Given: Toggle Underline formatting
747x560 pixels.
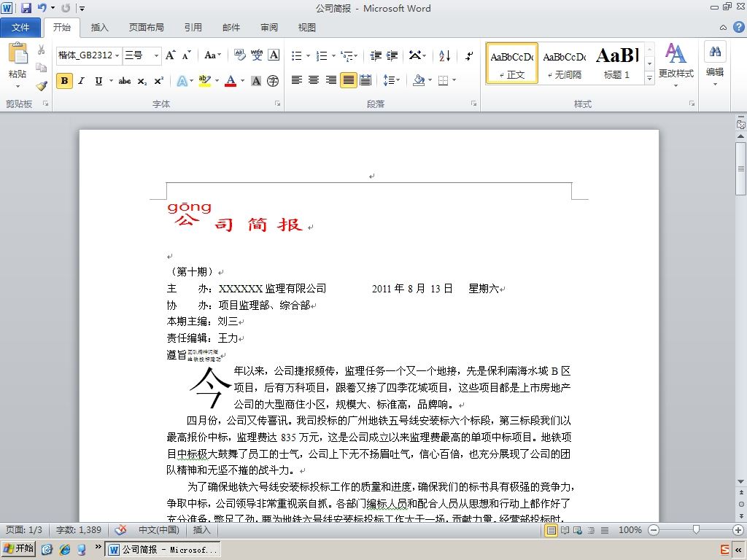Looking at the screenshot, I should 98,81.
